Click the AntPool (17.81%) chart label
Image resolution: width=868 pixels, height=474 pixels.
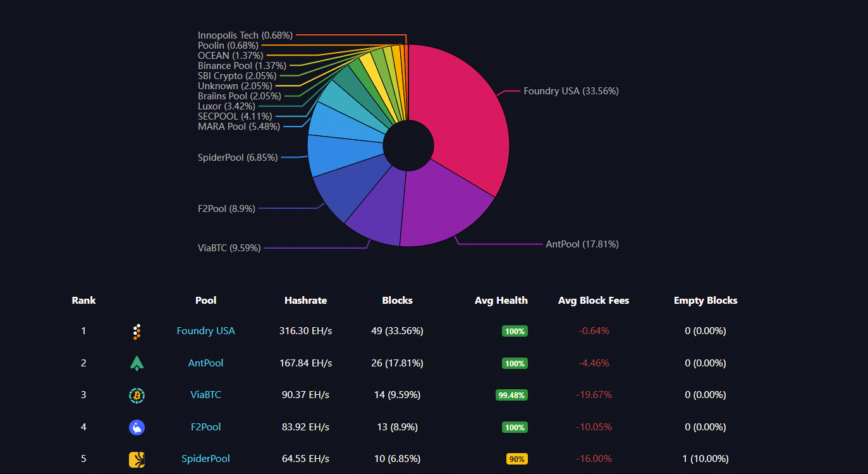pyautogui.click(x=582, y=244)
